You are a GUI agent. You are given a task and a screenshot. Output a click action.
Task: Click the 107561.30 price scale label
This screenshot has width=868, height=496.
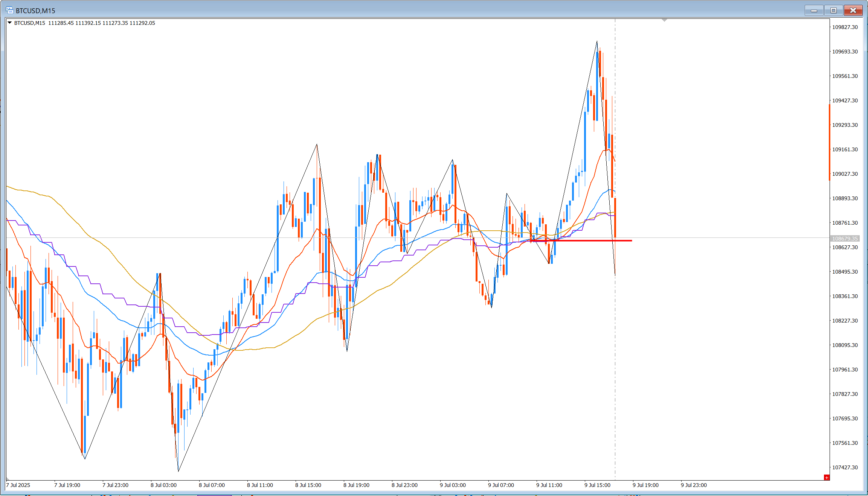(845, 443)
